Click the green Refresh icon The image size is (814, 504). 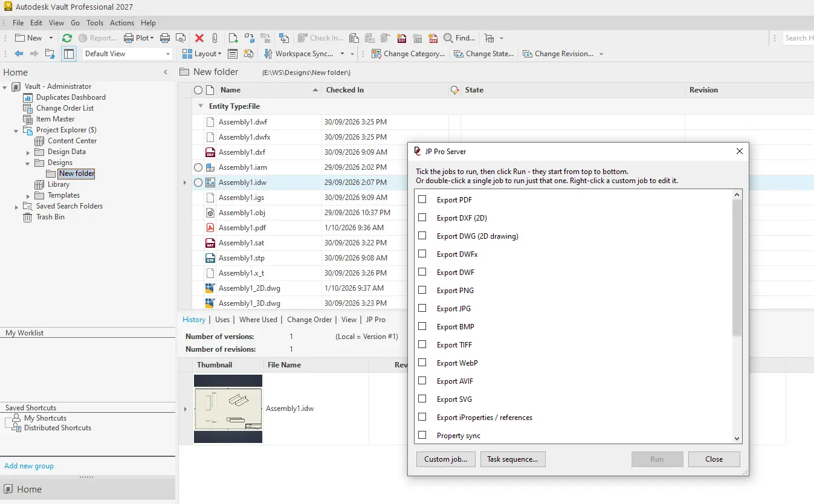click(x=67, y=38)
